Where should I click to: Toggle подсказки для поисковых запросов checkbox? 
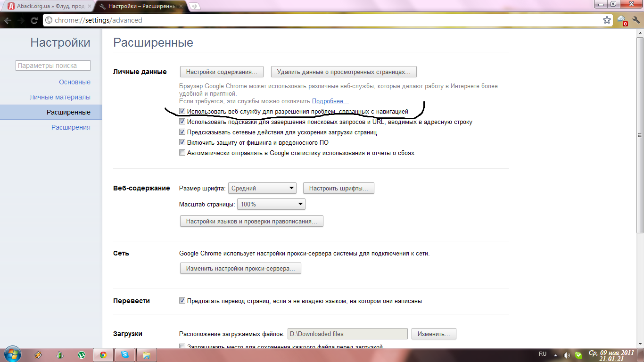click(x=182, y=122)
